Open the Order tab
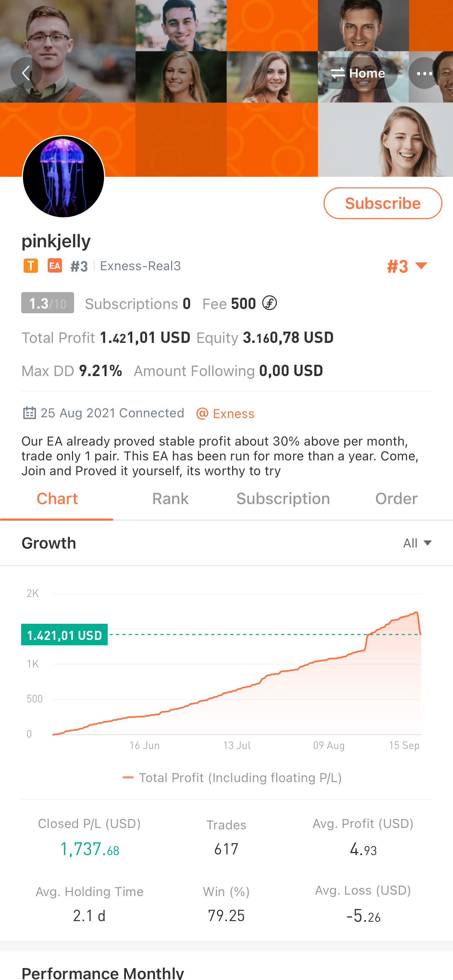 tap(396, 499)
